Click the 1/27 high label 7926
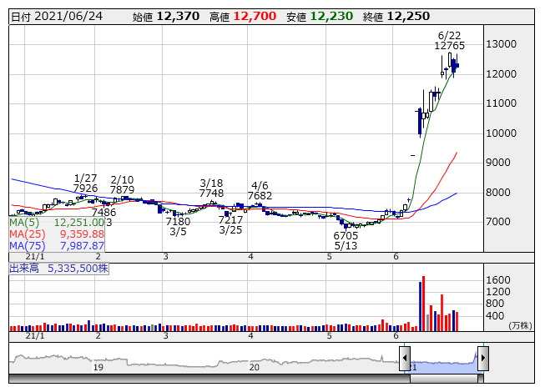Image resolution: width=545 pixels, height=392 pixels. tap(85, 189)
